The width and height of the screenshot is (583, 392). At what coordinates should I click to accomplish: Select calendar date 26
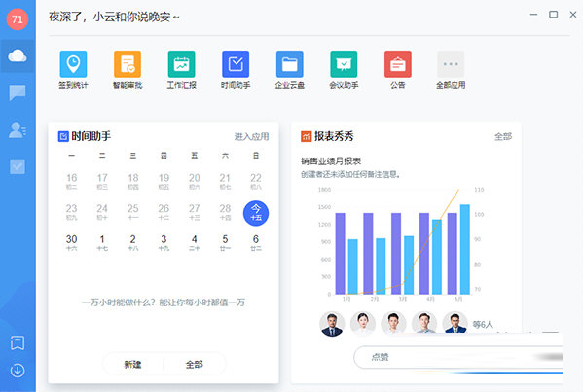point(164,212)
